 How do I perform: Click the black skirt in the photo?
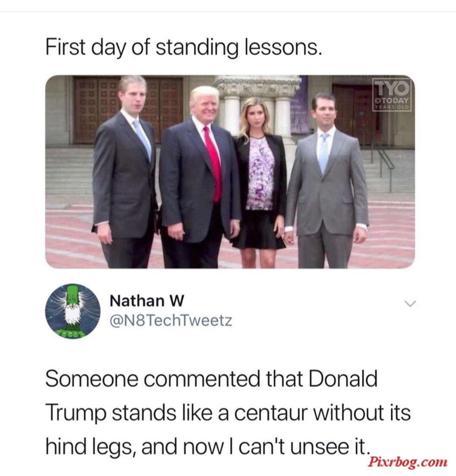[258, 229]
